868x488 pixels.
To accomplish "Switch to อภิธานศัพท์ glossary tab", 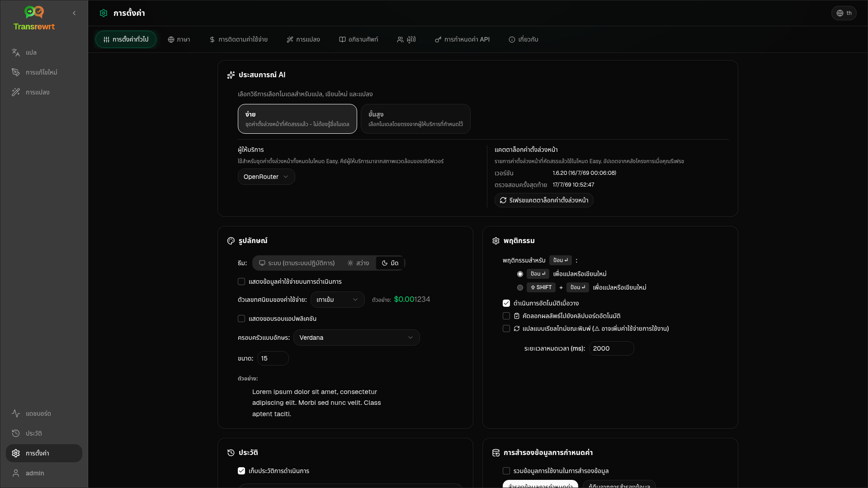I will click(359, 39).
